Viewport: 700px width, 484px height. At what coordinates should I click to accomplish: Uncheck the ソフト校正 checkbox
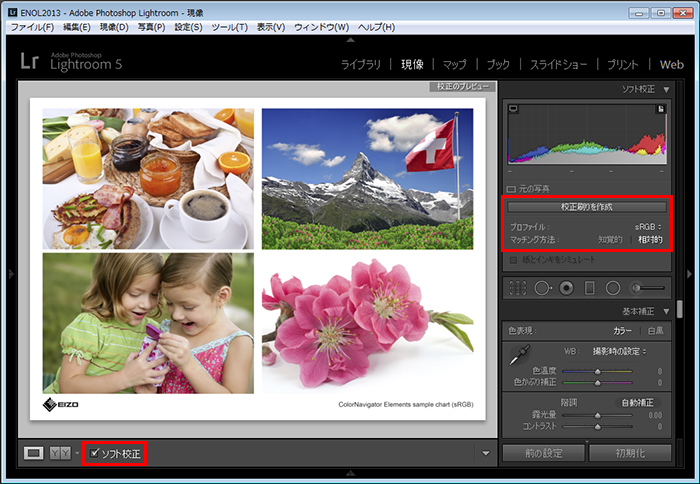pyautogui.click(x=94, y=453)
